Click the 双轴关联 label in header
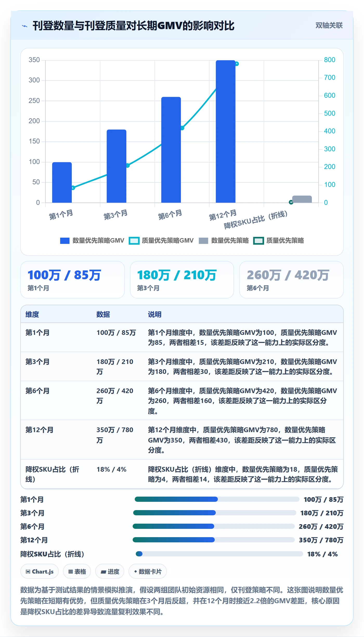Screen dimensions: 364x637 click(x=329, y=25)
